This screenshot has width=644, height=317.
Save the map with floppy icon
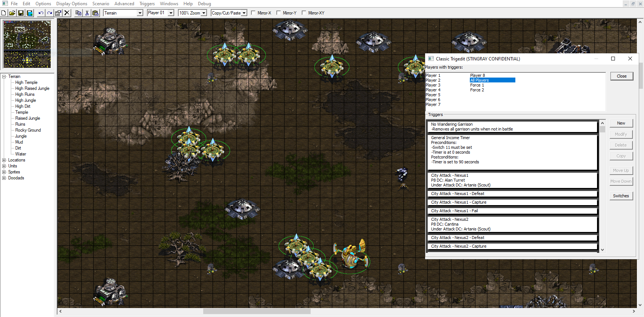[x=21, y=13]
